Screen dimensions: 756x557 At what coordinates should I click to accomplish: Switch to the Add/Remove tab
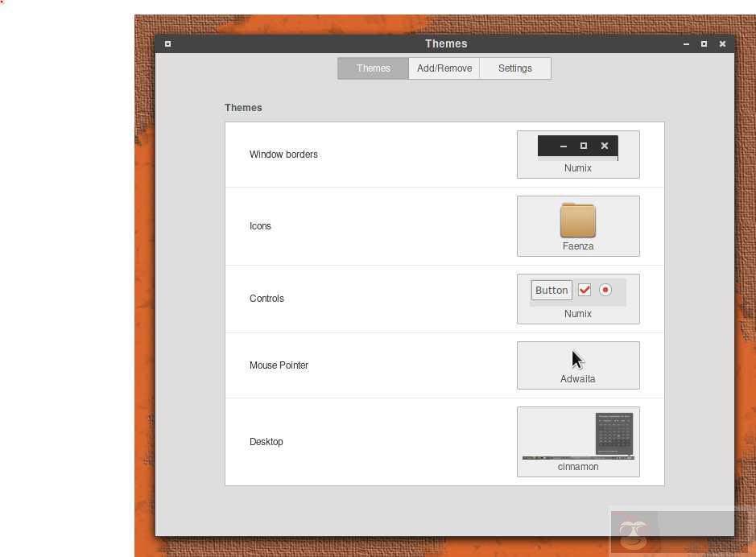click(x=444, y=68)
